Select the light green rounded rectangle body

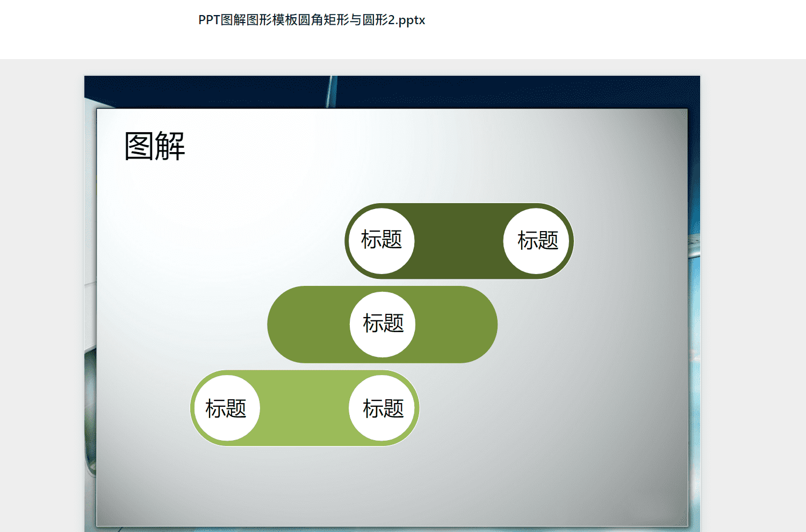304,408
